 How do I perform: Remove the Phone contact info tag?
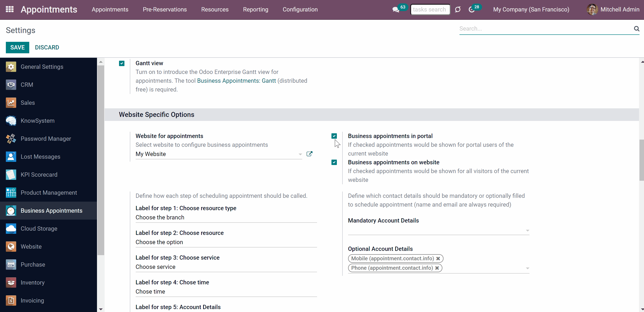click(x=437, y=268)
